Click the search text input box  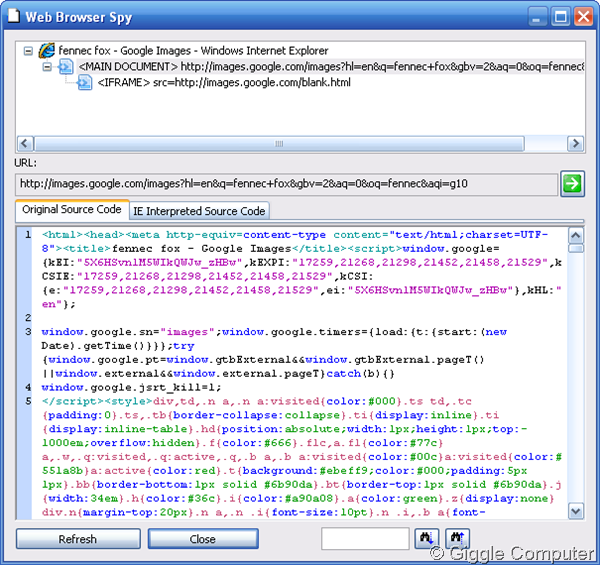[x=365, y=538]
